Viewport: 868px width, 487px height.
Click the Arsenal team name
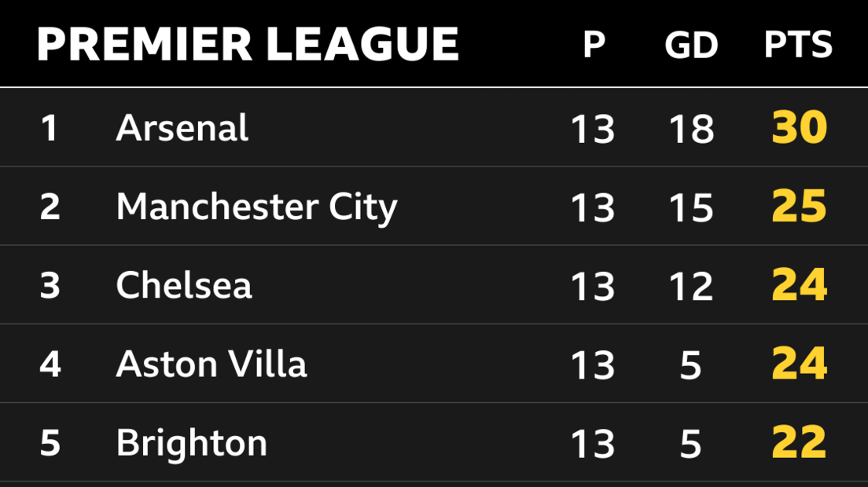[x=182, y=128]
